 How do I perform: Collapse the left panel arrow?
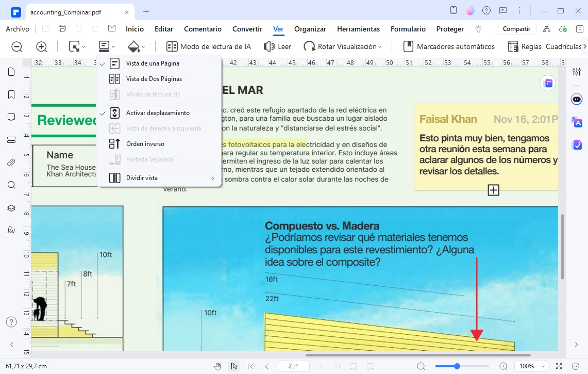[x=12, y=344]
